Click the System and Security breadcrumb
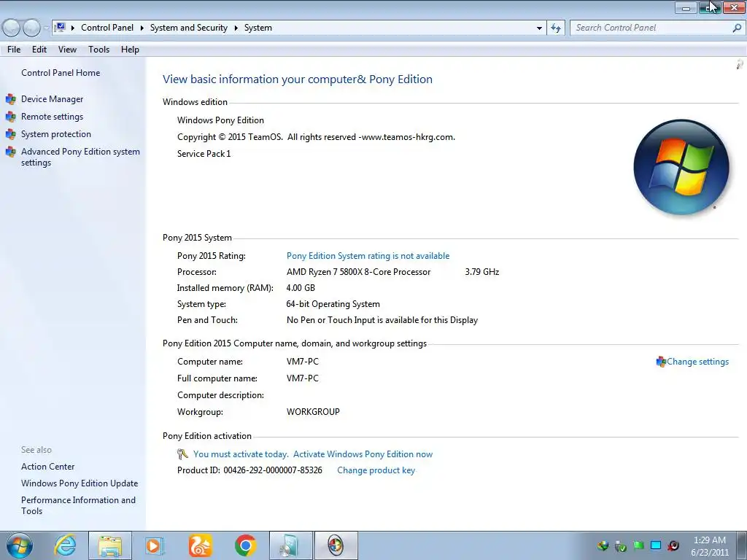The image size is (747, 560). point(189,28)
